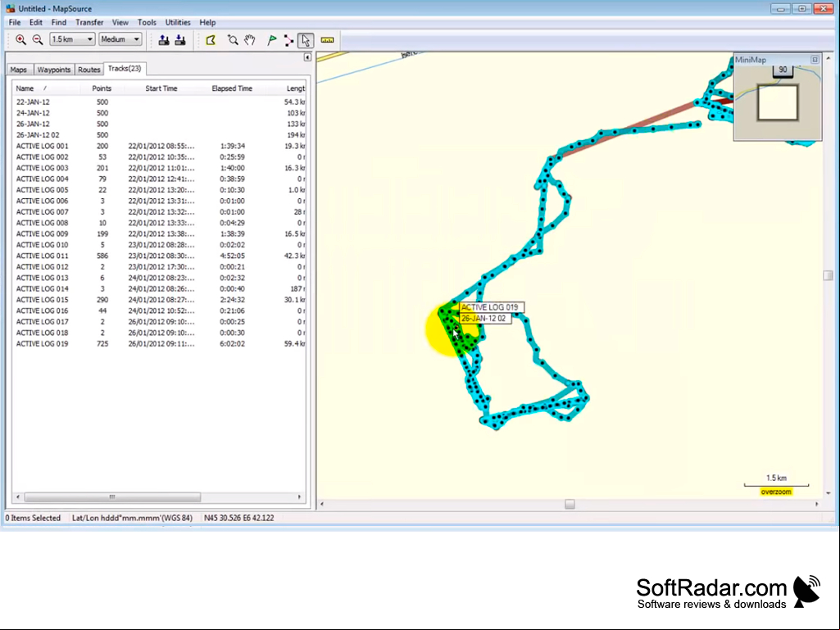The height and width of the screenshot is (630, 840).
Task: Select ACTIVE LOG 001 track row
Action: [159, 146]
